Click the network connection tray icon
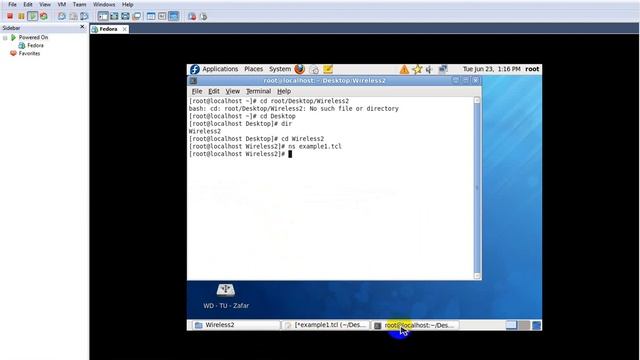This screenshot has height=360, width=640. point(443,69)
